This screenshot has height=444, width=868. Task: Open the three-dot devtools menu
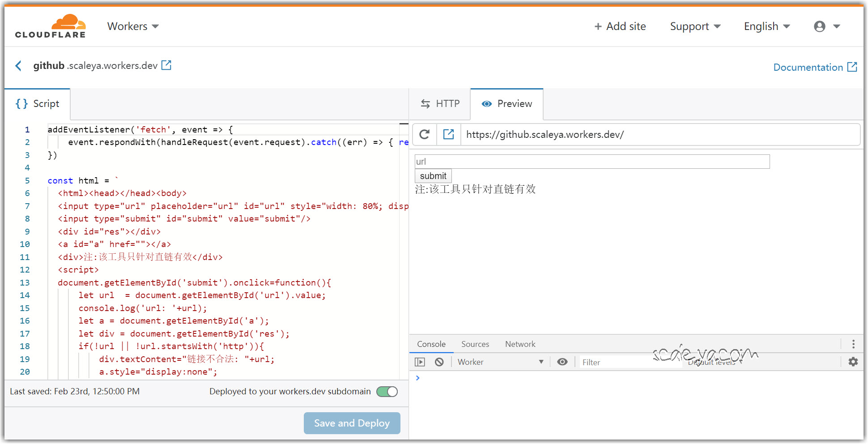pyautogui.click(x=853, y=344)
